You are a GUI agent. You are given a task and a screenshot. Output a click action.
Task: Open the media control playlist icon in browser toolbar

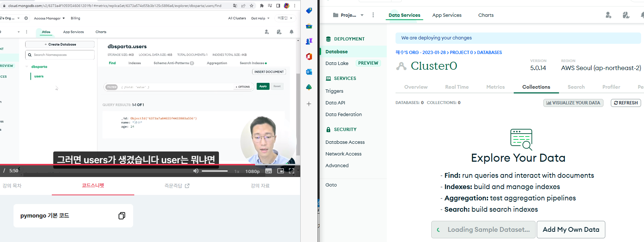coord(270,6)
